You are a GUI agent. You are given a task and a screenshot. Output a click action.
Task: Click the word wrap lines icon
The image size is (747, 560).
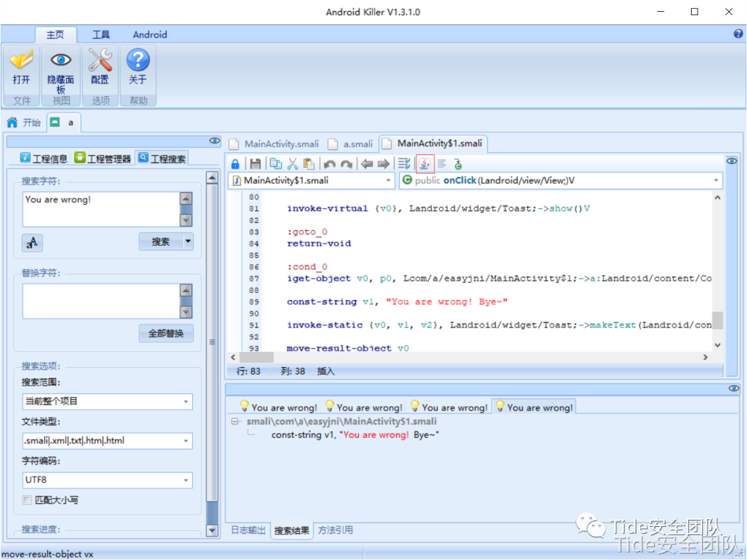pos(404,164)
